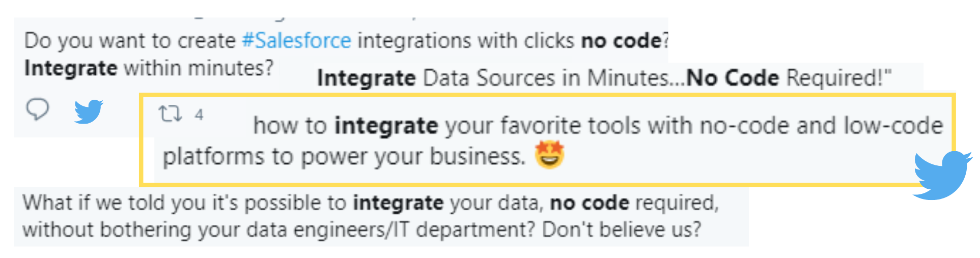Click "integrations with clicks" phrase

coord(466,41)
